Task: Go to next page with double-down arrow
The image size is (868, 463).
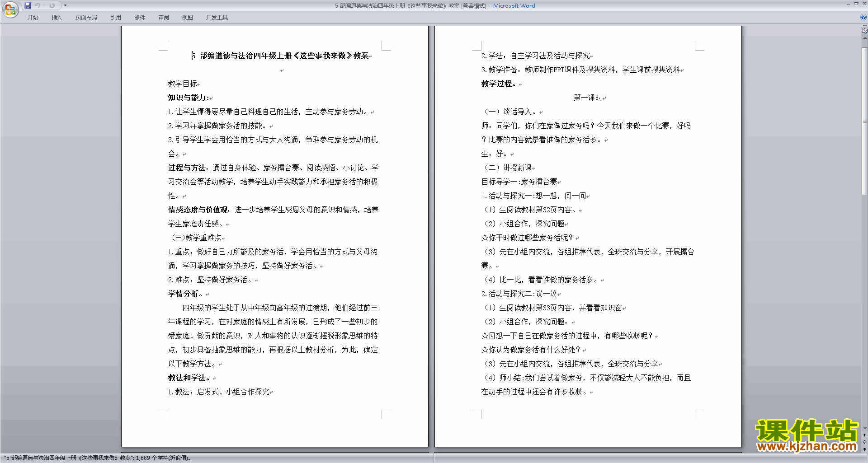Action: point(864,449)
